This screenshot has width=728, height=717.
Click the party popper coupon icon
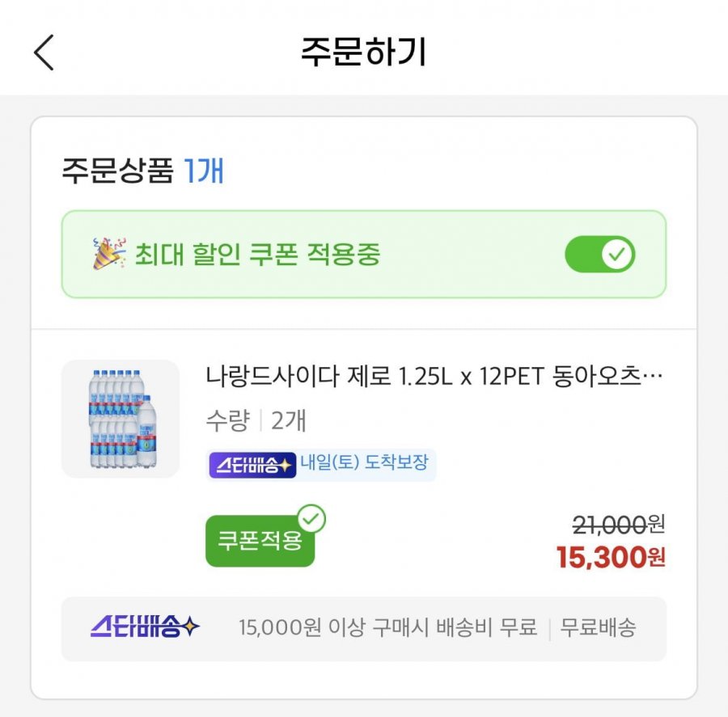click(x=108, y=255)
